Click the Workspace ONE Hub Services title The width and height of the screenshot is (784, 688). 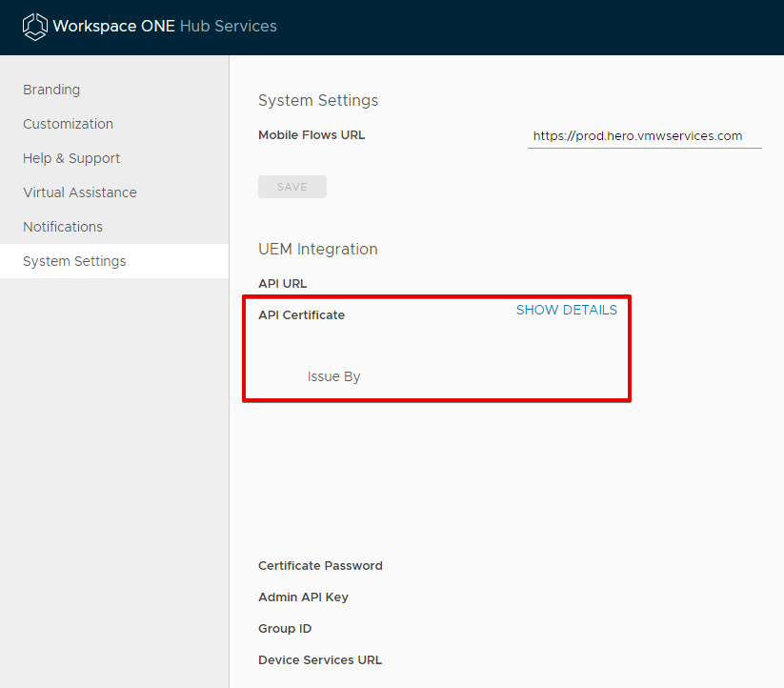[x=165, y=27]
